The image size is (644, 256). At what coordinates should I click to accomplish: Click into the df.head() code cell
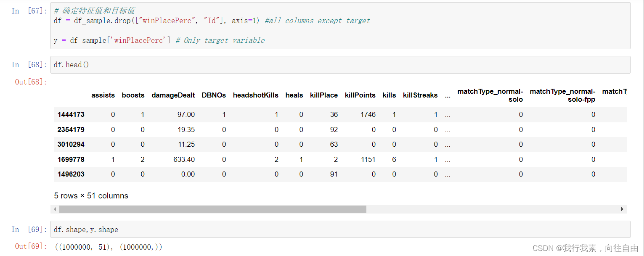click(340, 65)
